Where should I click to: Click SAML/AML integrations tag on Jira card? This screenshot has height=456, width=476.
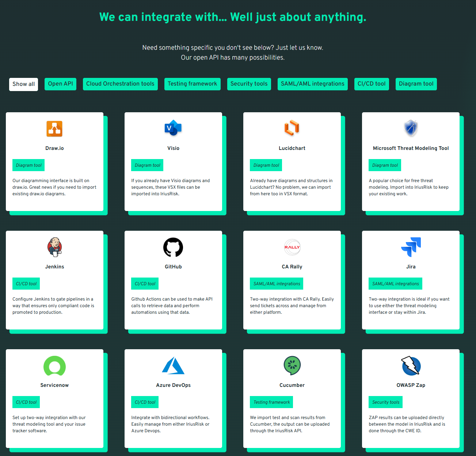pyautogui.click(x=395, y=284)
